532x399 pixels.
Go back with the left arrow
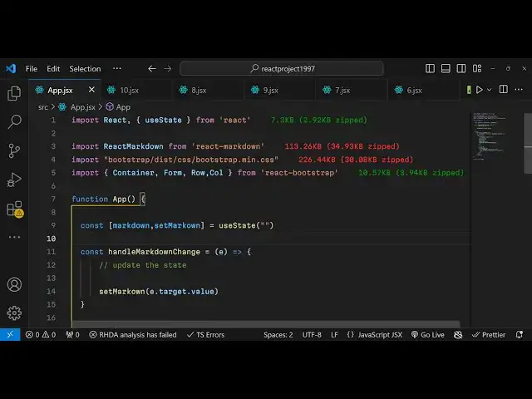tap(151, 68)
